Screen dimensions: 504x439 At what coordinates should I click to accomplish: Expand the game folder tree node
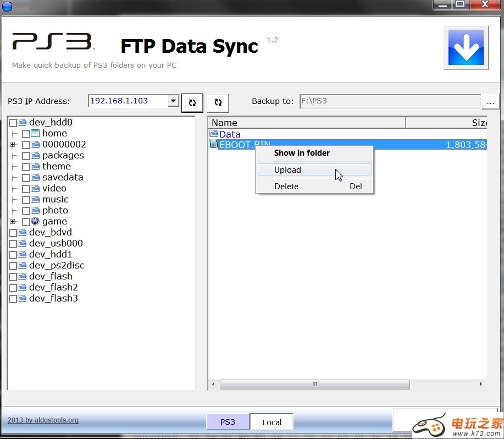coord(12,222)
